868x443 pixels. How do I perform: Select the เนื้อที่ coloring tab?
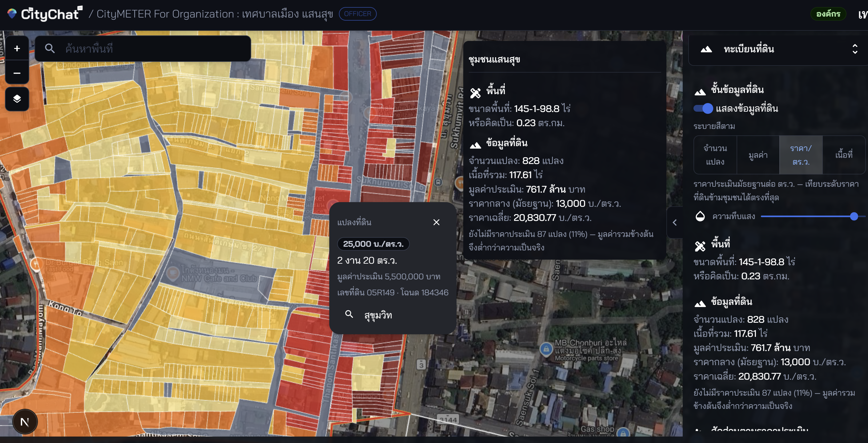coord(844,155)
